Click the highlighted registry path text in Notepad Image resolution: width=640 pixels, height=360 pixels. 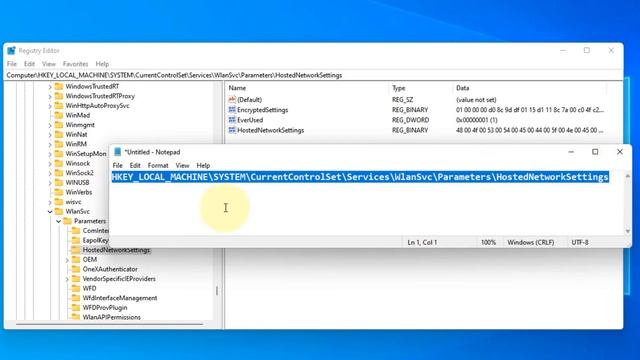(360, 177)
